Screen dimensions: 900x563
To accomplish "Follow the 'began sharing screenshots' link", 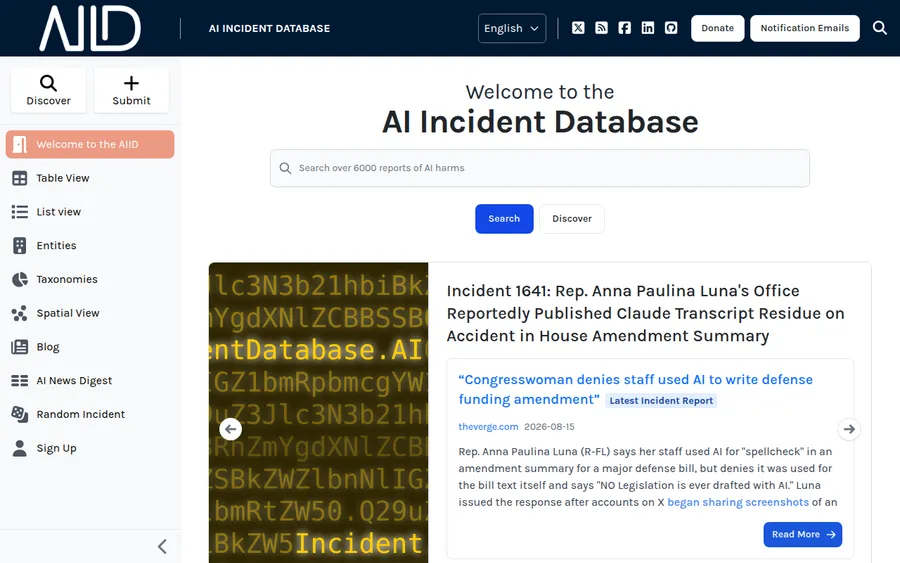I will [738, 502].
